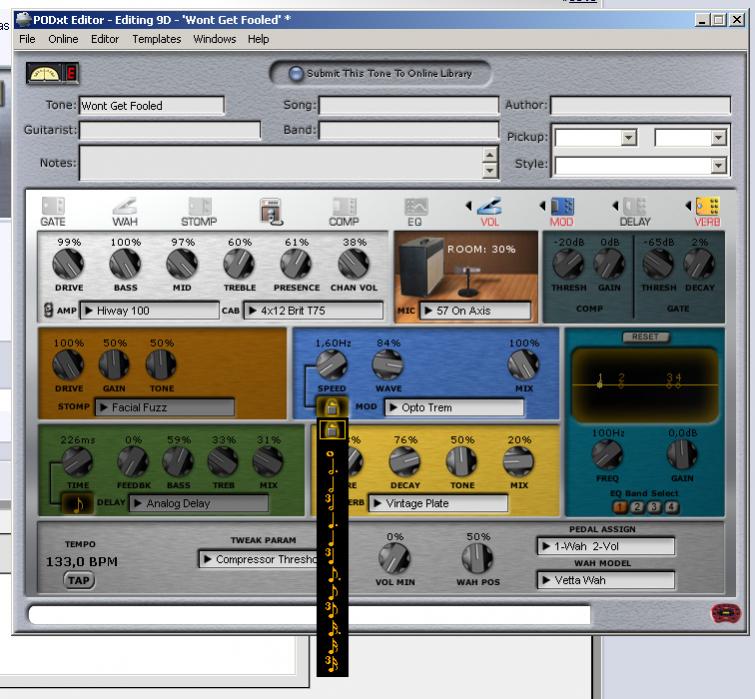Open the Editor menu
Image resolution: width=755 pixels, height=699 pixels.
tap(105, 39)
